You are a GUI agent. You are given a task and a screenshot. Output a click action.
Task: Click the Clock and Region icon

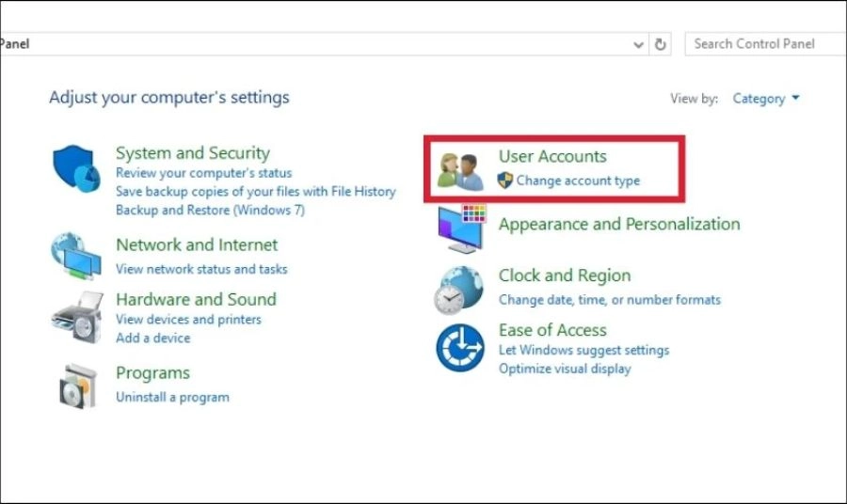click(460, 289)
